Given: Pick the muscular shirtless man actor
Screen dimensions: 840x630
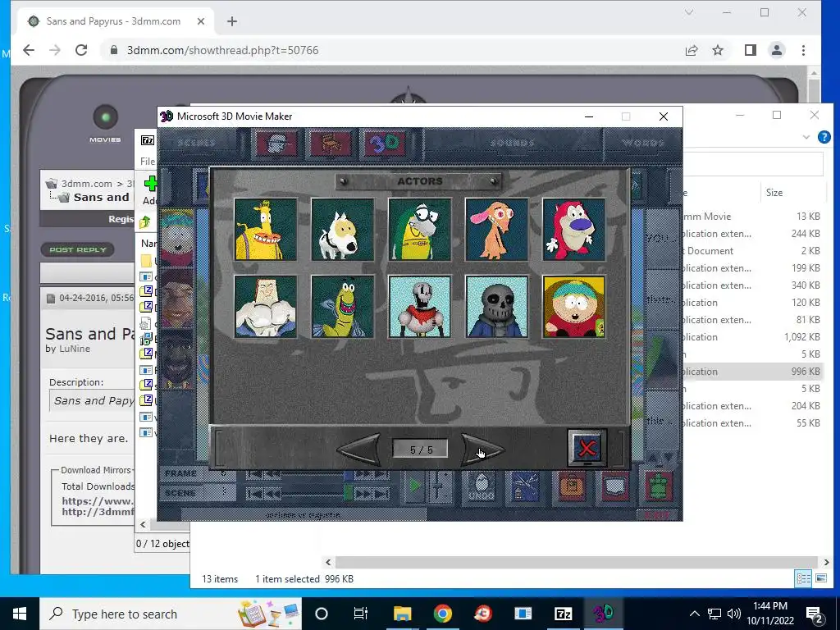Looking at the screenshot, I should point(265,307).
